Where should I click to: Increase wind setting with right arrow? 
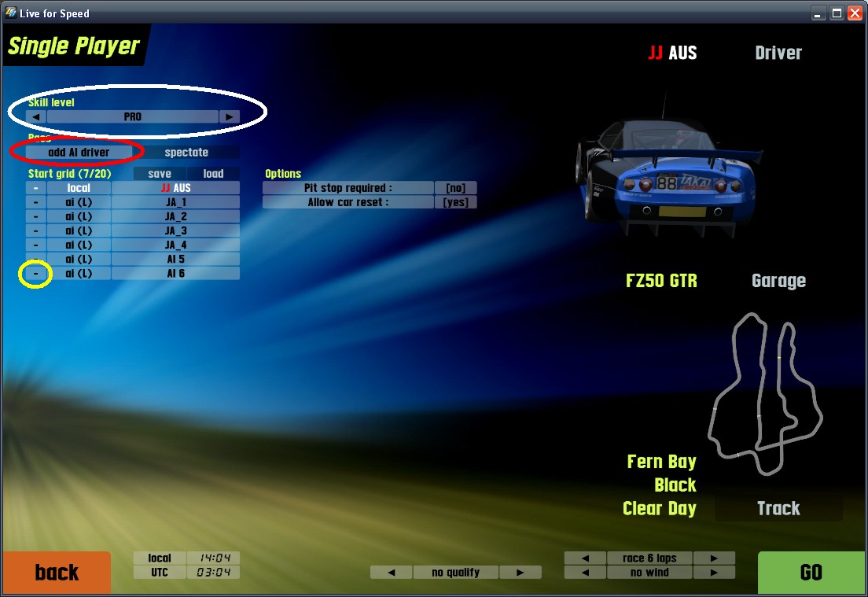714,573
